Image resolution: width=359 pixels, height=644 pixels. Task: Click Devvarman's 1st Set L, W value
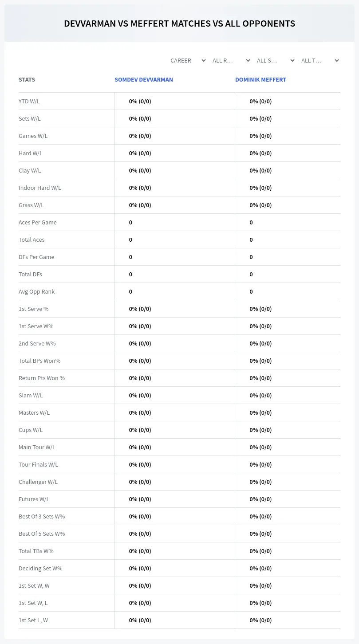pos(140,620)
